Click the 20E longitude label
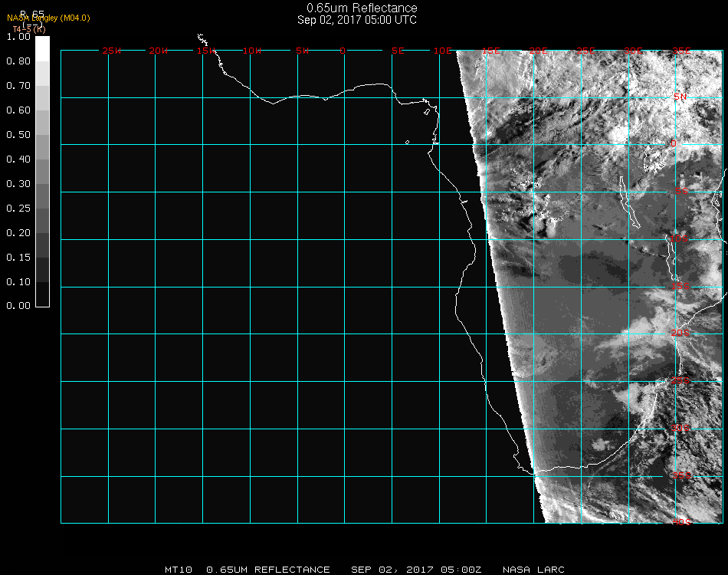The height and width of the screenshot is (575, 728). [x=539, y=51]
